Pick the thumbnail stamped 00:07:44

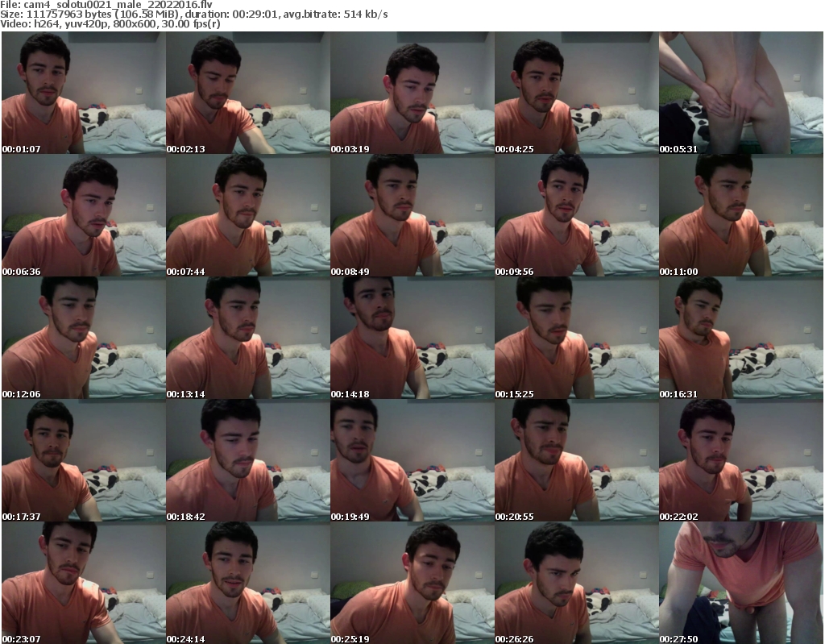(x=248, y=215)
